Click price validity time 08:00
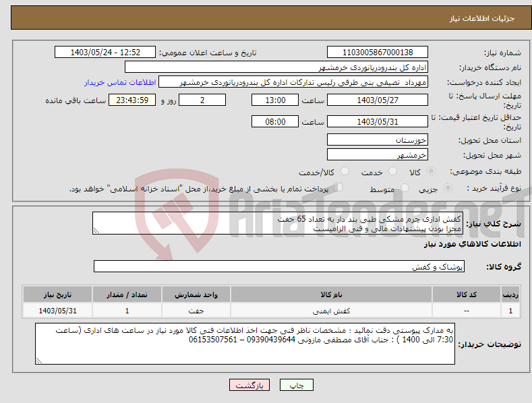532x403 pixels. 275,121
